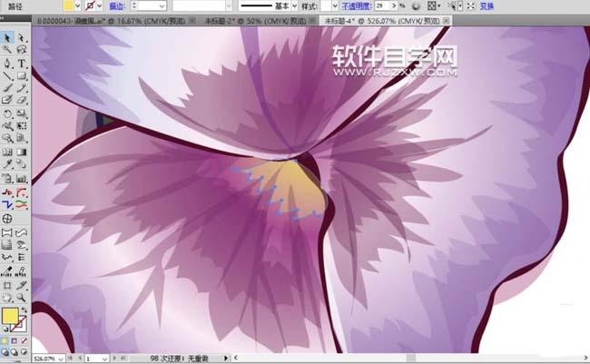Screen dimensions: 590x364
Task: Select the Blob Brush tool
Action: (x=7, y=100)
